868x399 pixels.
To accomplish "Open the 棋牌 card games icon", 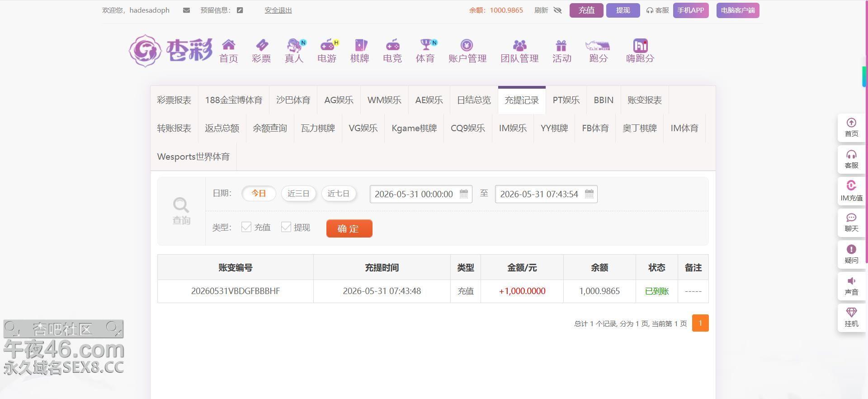I will (360, 44).
